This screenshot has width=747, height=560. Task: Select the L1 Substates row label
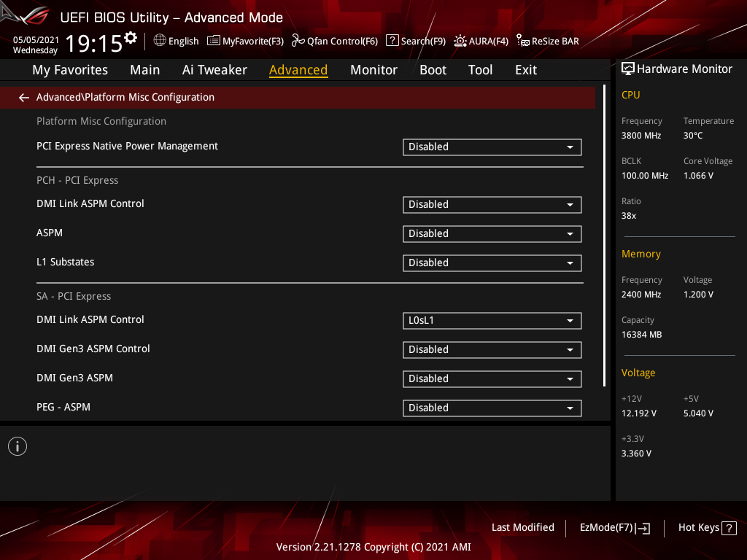click(65, 262)
